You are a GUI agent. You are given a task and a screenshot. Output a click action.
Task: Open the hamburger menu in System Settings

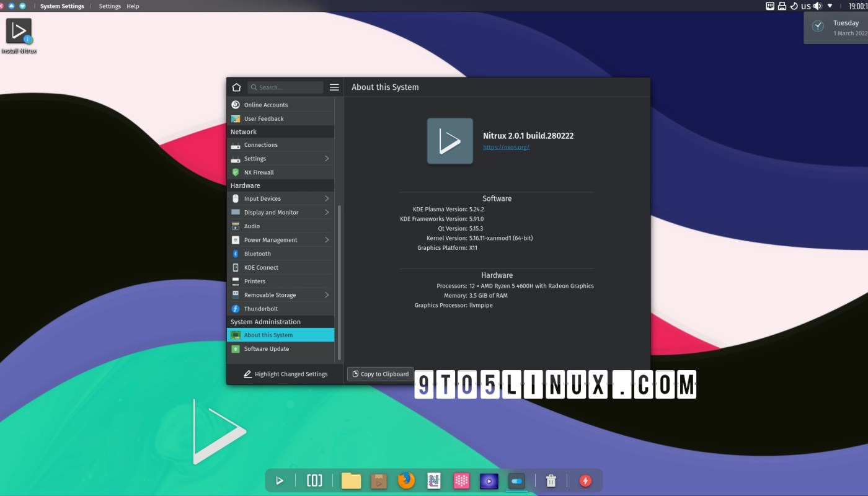point(334,87)
